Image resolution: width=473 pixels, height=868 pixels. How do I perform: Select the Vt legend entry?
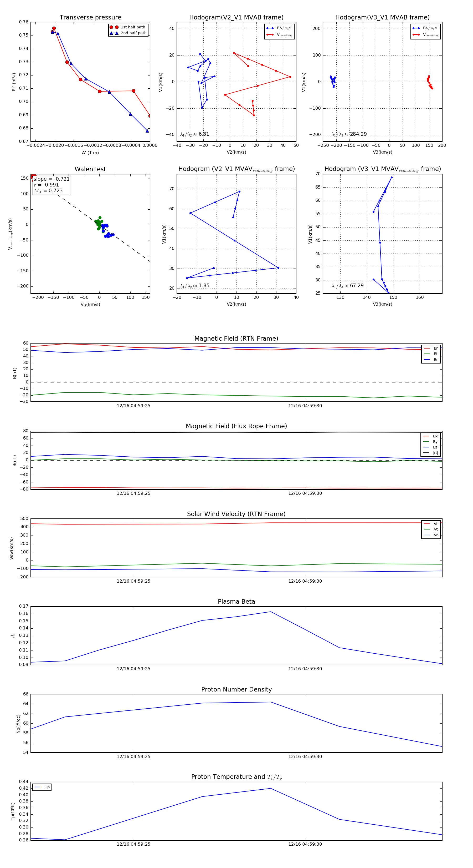(431, 529)
